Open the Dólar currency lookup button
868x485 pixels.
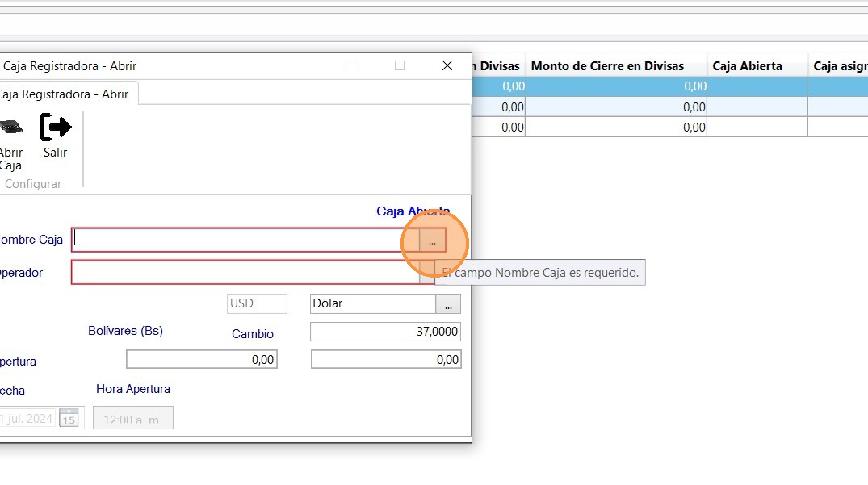(x=448, y=303)
